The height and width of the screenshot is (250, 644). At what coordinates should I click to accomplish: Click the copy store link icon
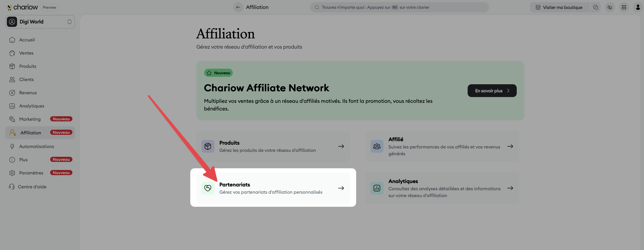[x=596, y=7]
